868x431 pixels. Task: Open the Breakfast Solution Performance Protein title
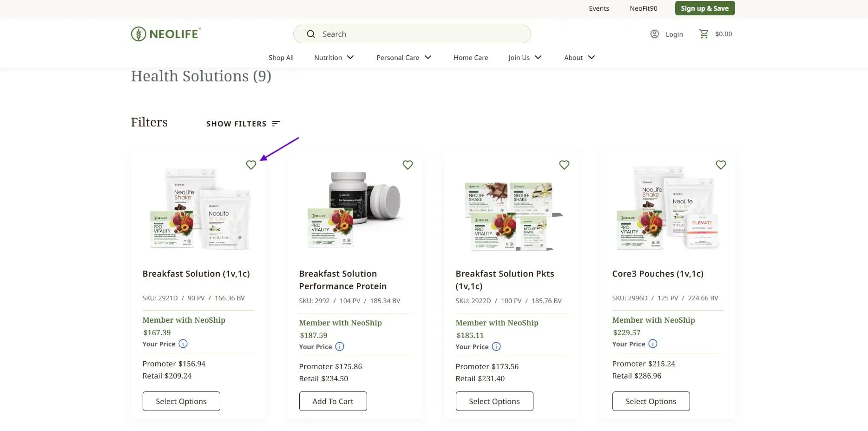point(343,280)
